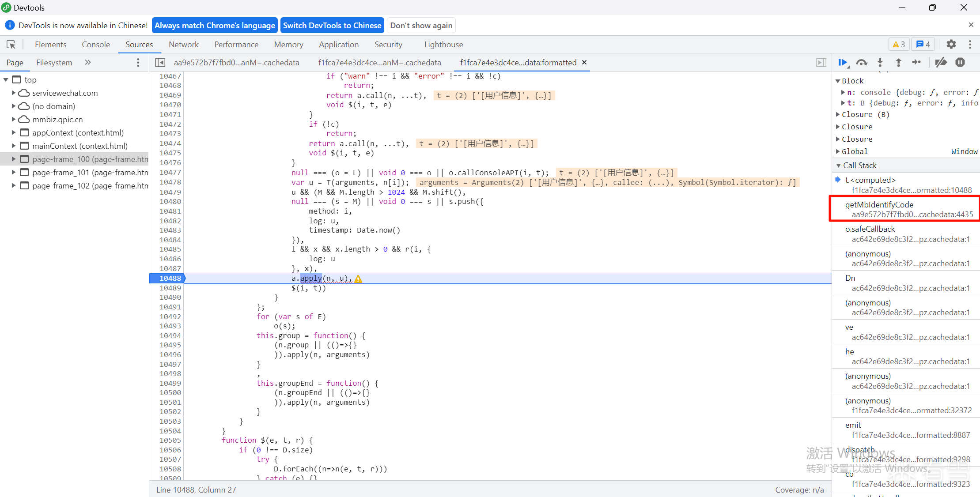Step into next function call
The height and width of the screenshot is (497, 980).
point(880,63)
